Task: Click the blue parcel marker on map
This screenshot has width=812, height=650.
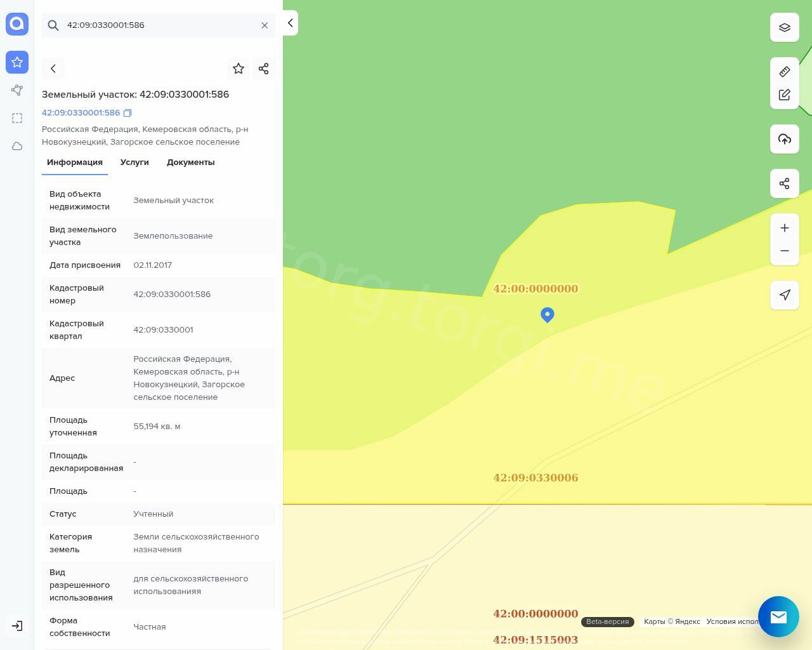Action: click(x=547, y=314)
